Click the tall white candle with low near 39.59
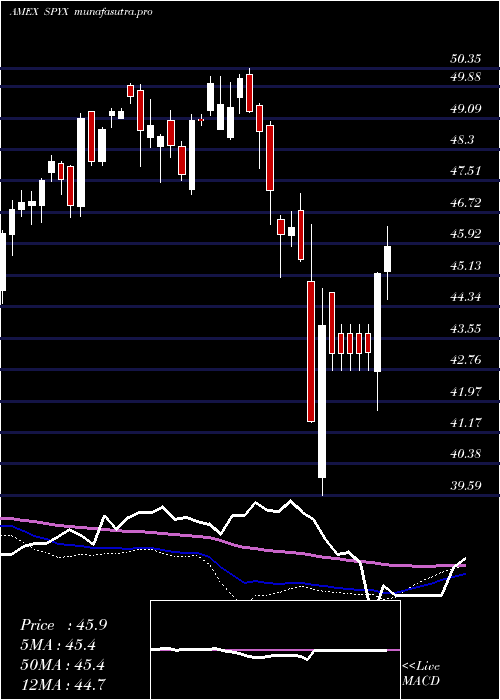500x700 pixels. click(322, 401)
